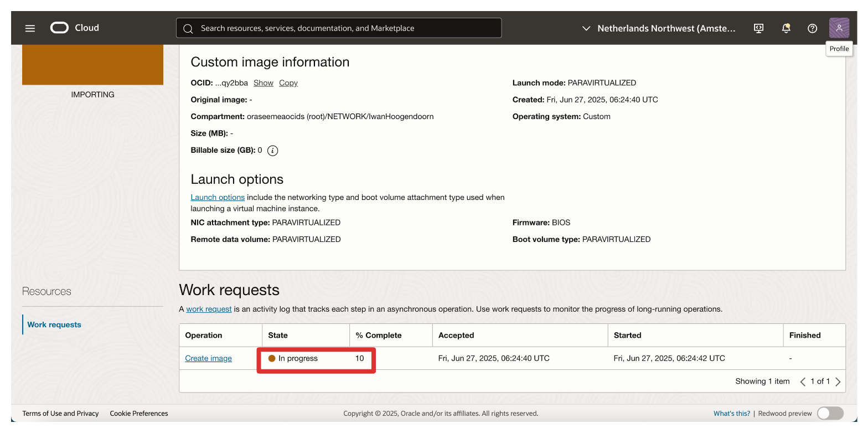Click the Oracle Cloud logo
The width and height of the screenshot is (868, 433).
coord(75,28)
